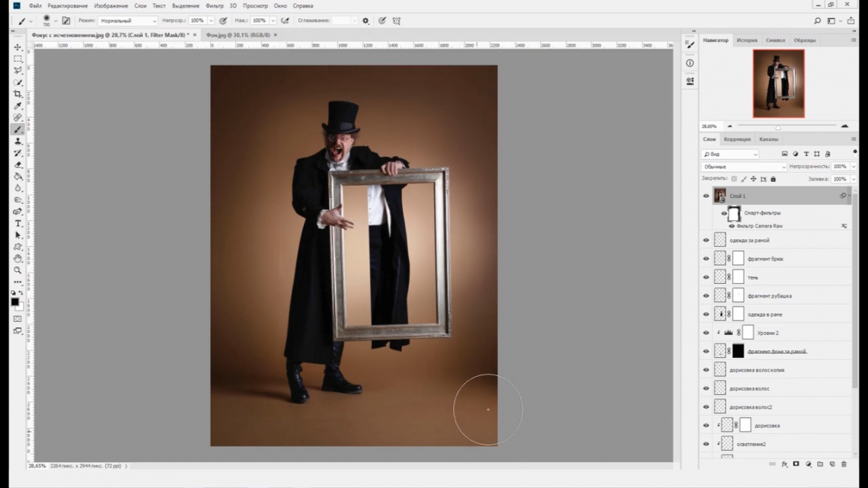Hide the одежда в раме layer
This screenshot has height=488, width=868.
pyautogui.click(x=706, y=314)
